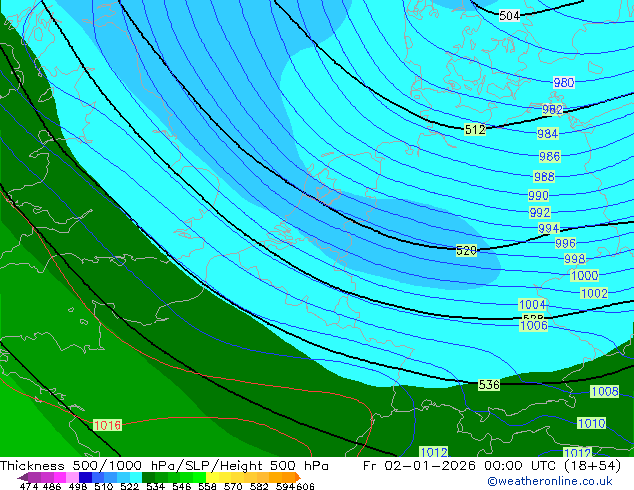Click the 522 legend scale value

[x=129, y=486]
